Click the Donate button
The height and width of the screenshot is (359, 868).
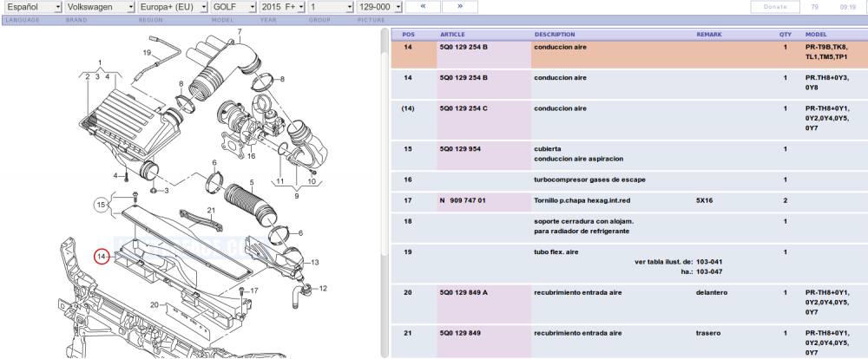(775, 7)
